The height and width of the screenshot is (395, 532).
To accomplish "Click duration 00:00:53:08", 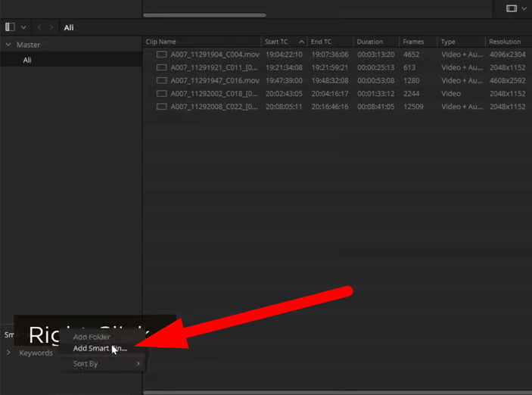I will tap(375, 80).
